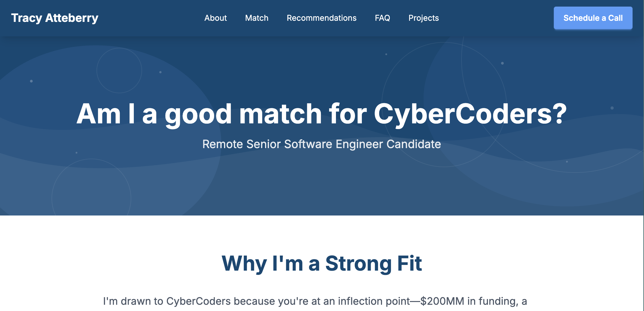
Task: Click the Tracy Atteberry site logo
Action: tap(55, 18)
